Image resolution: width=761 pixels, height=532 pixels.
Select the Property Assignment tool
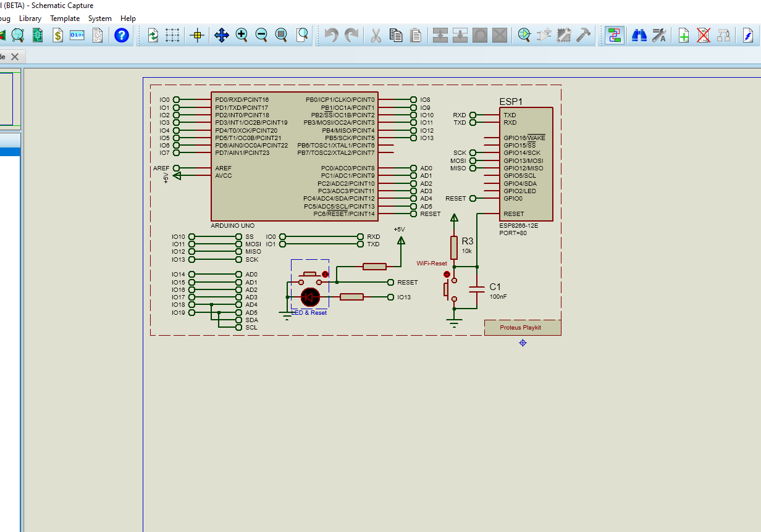pyautogui.click(x=659, y=35)
